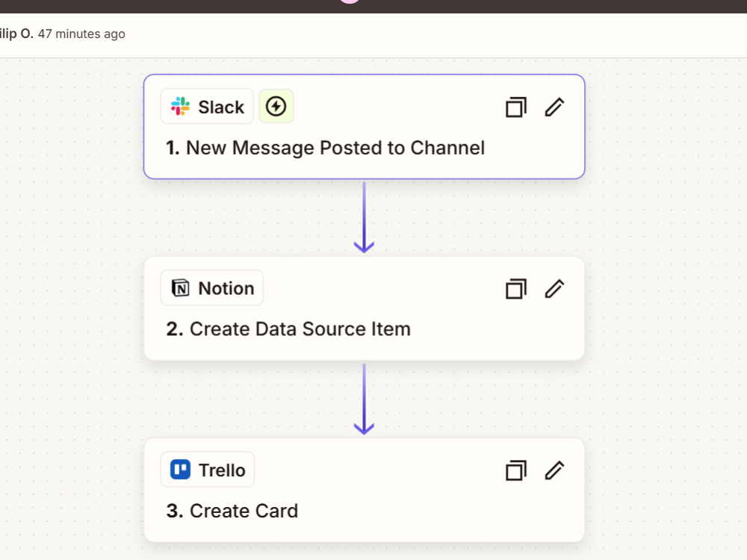Click the arrow between Notion and Trello
Screen dimensions: 747x560
[364, 399]
